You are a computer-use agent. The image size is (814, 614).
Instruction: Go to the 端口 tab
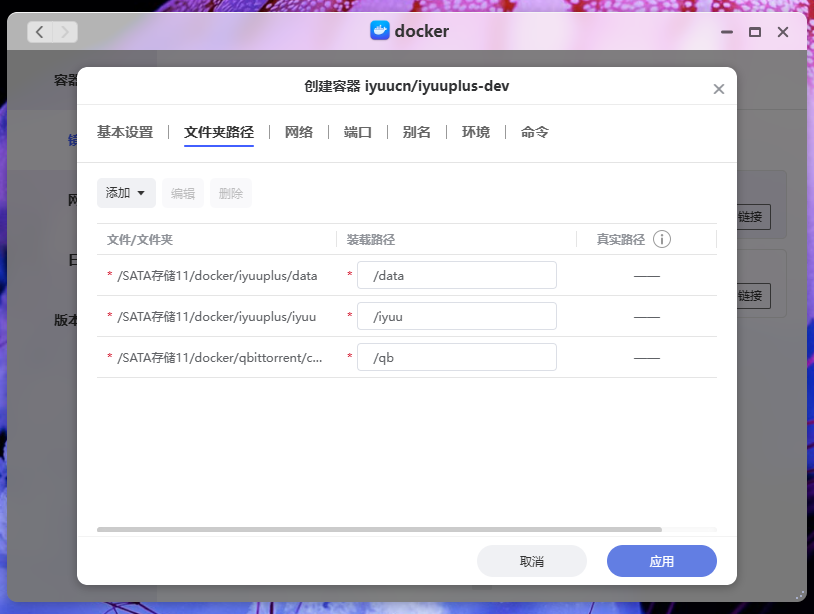(358, 132)
